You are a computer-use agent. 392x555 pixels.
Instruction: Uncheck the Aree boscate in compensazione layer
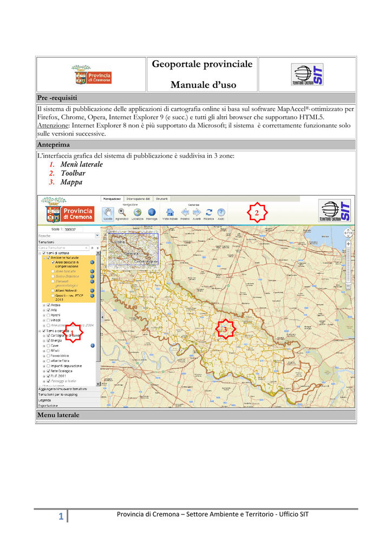pos(53,262)
